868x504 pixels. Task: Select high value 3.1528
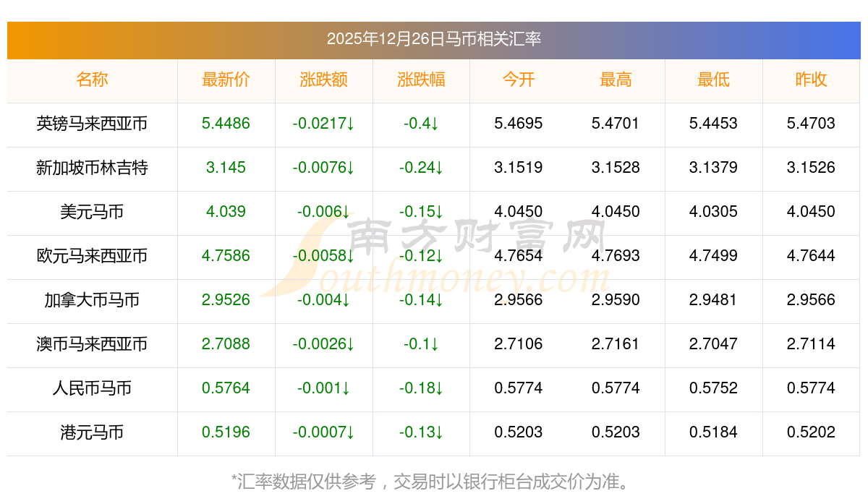point(616,168)
